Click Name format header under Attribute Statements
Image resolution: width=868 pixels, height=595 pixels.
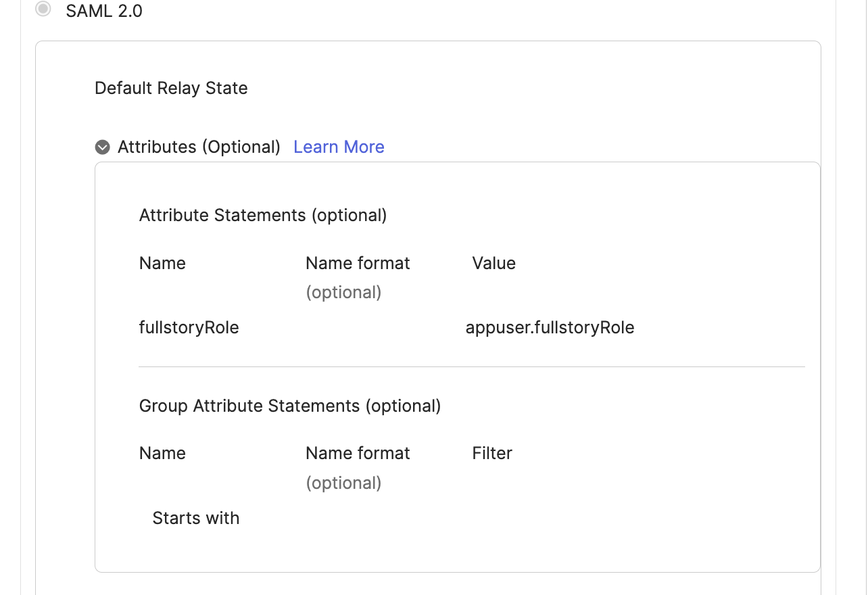coord(358,263)
